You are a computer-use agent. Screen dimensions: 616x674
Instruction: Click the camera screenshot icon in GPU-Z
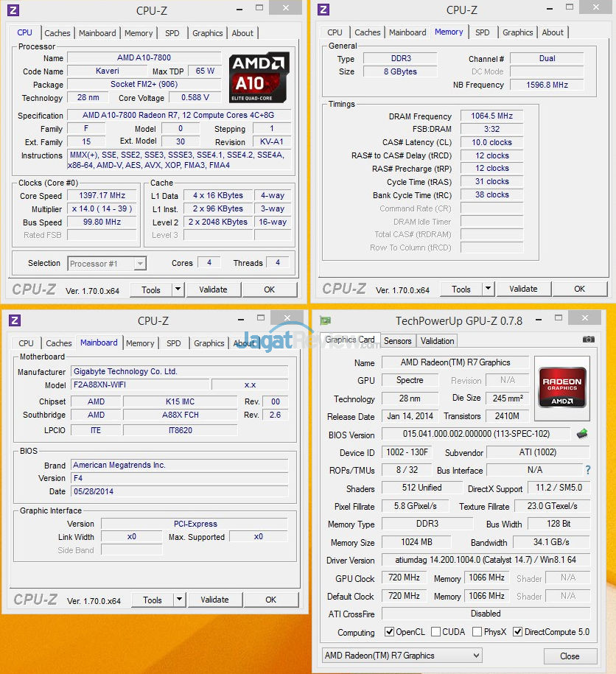click(x=588, y=340)
